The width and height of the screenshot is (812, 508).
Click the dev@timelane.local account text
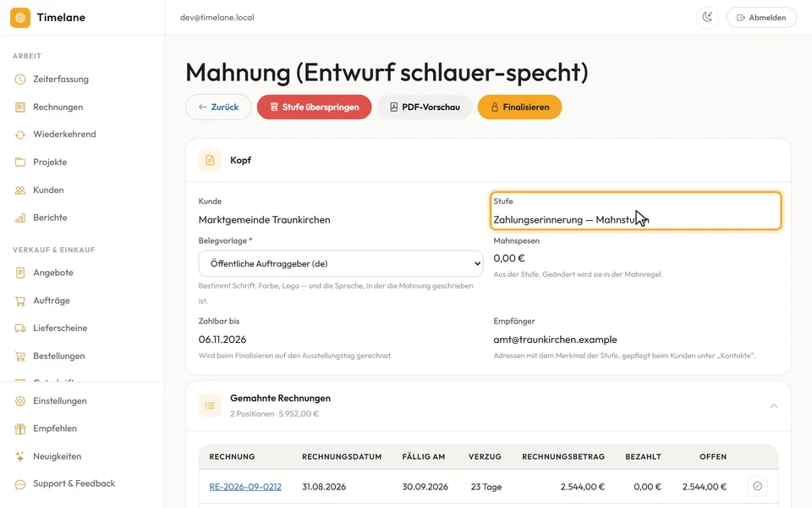(217, 18)
